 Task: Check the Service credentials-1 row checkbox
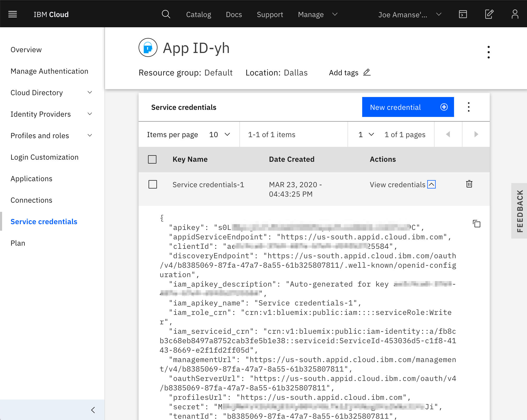[x=153, y=184]
